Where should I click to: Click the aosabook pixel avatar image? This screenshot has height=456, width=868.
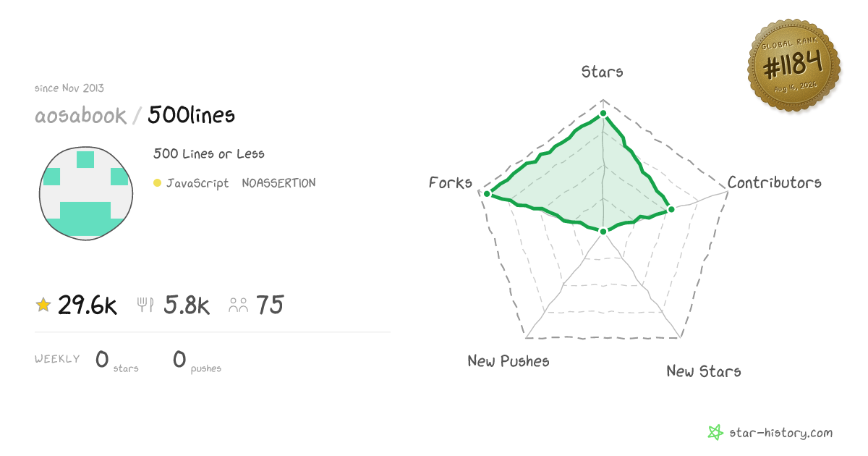(86, 193)
